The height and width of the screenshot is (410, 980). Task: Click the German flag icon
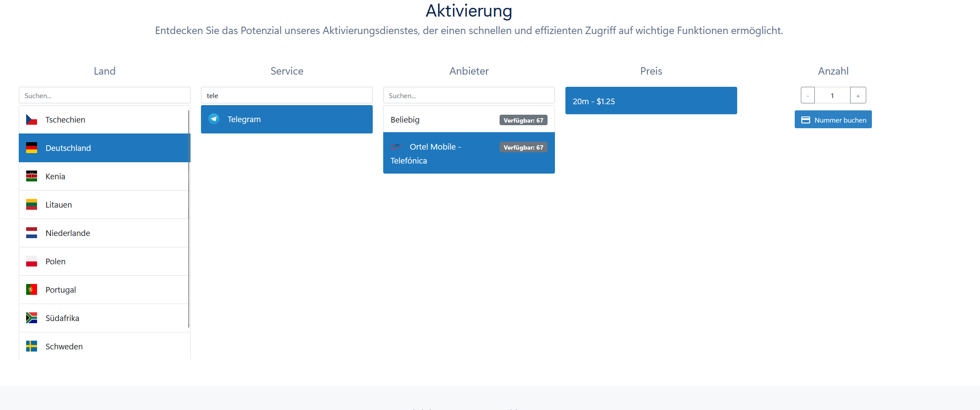click(31, 148)
